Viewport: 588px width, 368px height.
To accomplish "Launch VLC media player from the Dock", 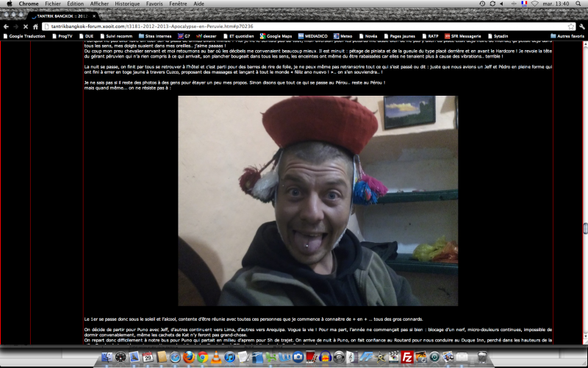I will [216, 357].
